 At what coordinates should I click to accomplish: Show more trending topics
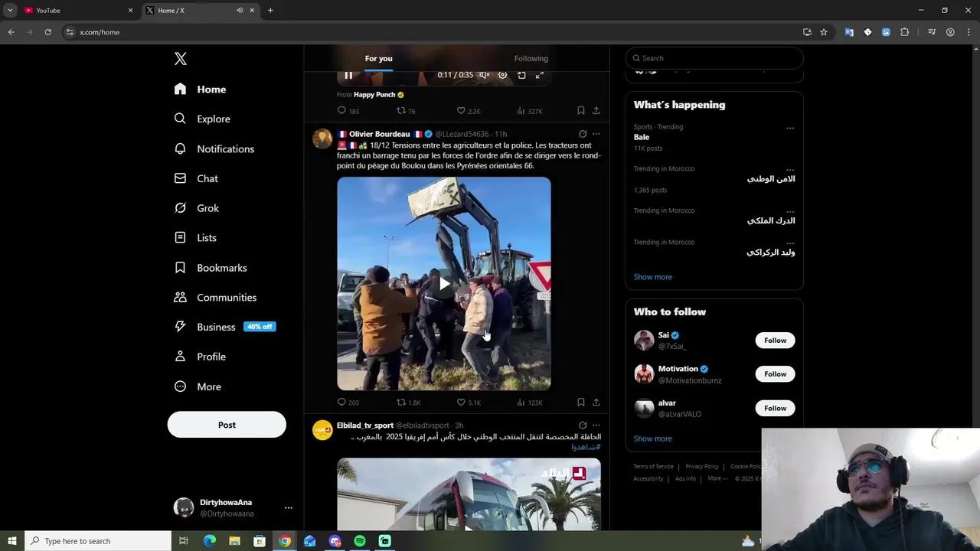click(652, 277)
